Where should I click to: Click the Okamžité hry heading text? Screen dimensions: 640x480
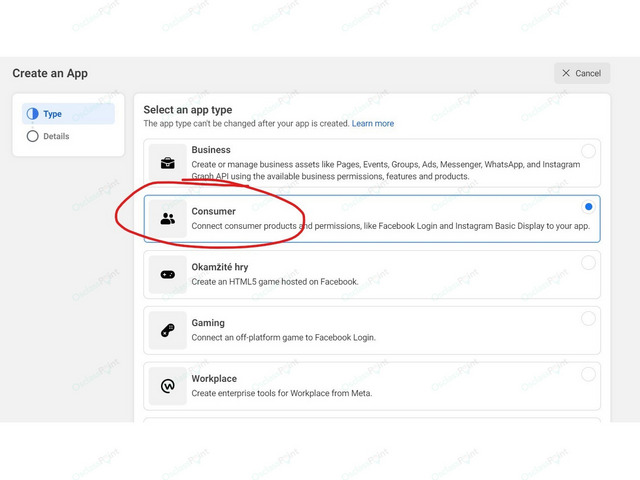pos(220,267)
